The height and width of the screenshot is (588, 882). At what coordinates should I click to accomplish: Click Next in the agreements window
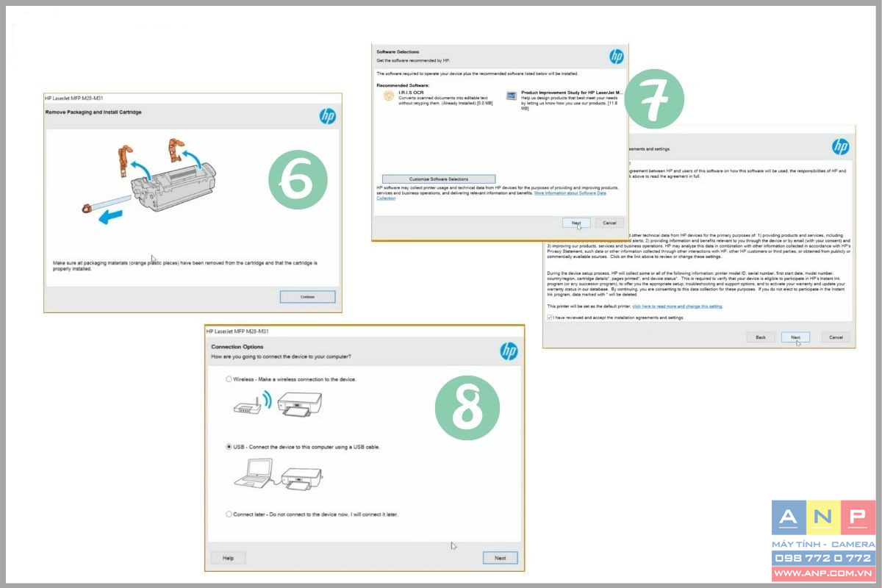[x=795, y=337]
